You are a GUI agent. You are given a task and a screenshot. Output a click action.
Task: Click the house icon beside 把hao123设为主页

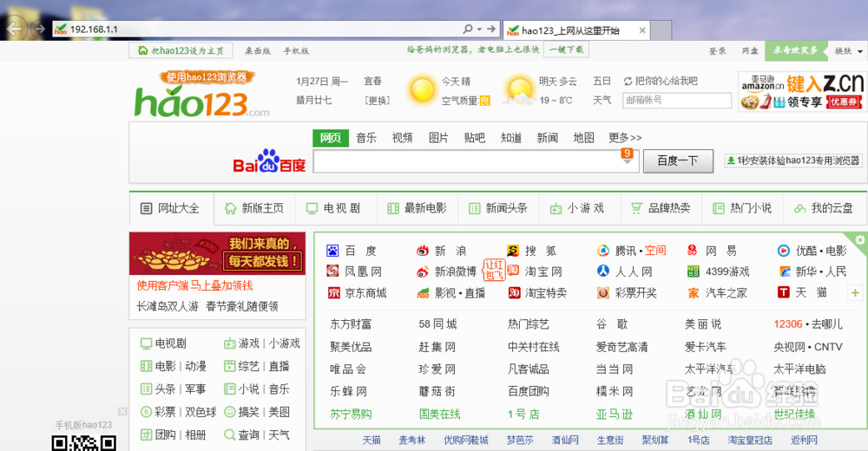tap(143, 50)
